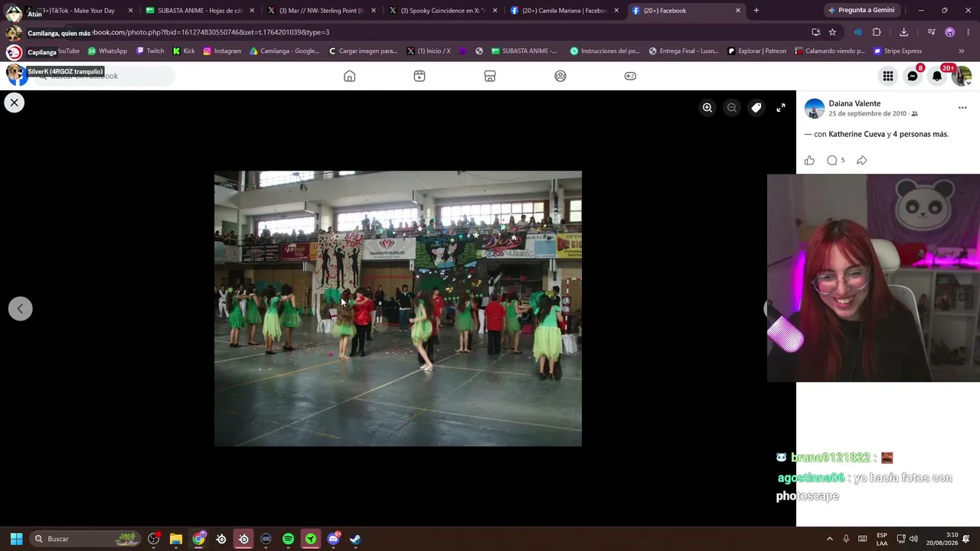Open Spotify from the taskbar

pos(288,539)
